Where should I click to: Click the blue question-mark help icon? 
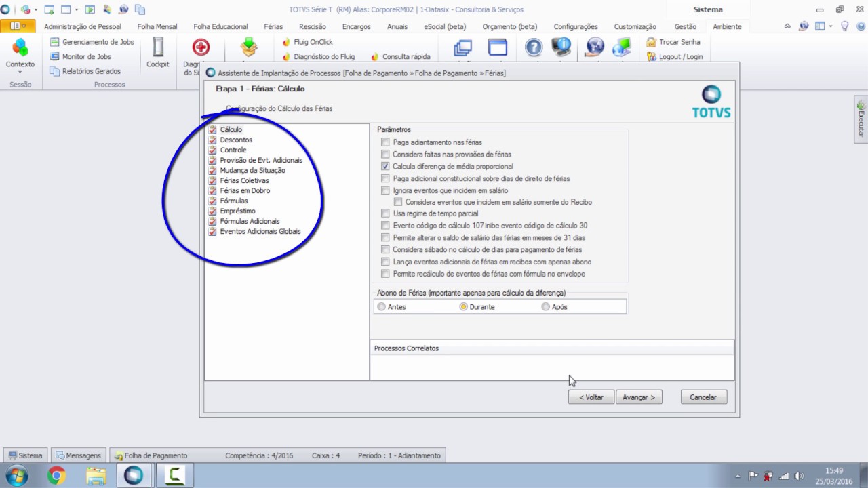534,47
